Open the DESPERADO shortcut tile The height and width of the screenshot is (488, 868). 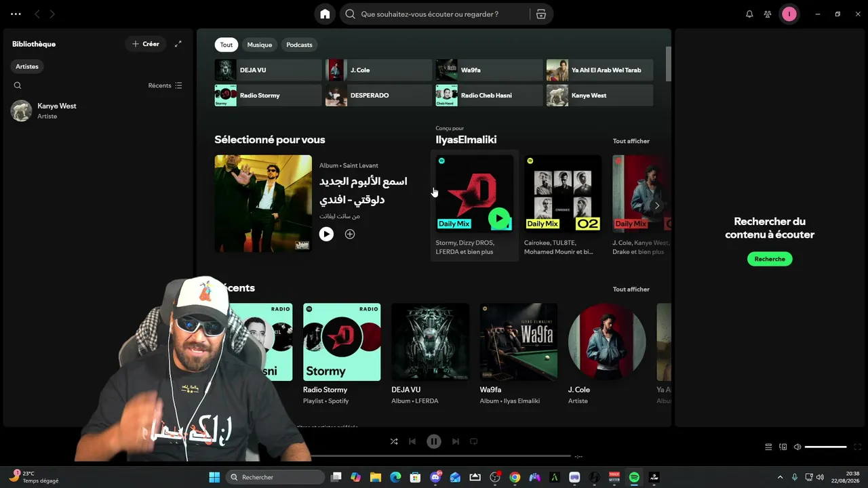tap(378, 96)
